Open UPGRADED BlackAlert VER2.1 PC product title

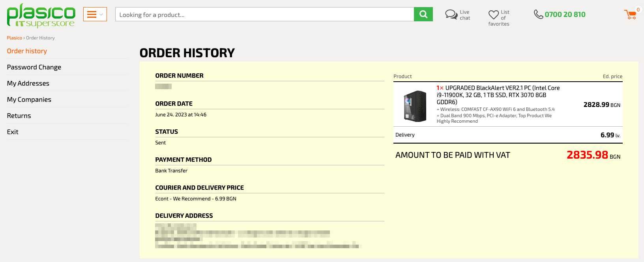pos(498,95)
